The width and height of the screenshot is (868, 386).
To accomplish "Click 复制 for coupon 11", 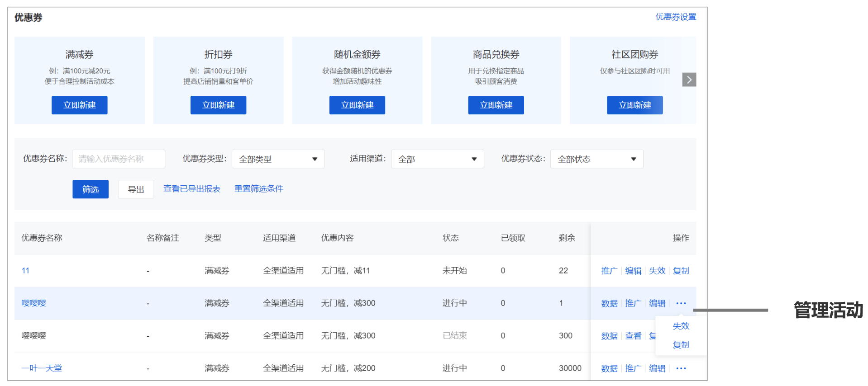I will pyautogui.click(x=681, y=271).
